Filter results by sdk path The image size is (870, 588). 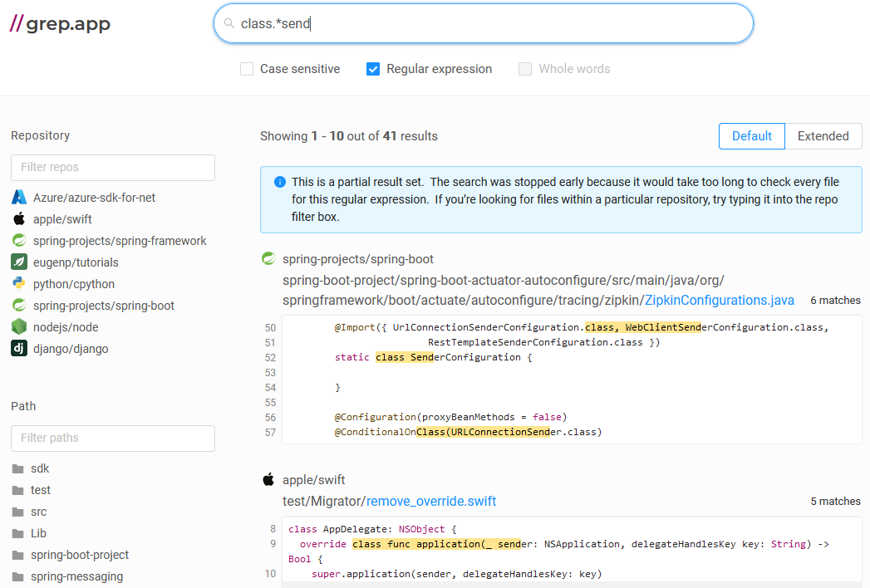tap(40, 468)
